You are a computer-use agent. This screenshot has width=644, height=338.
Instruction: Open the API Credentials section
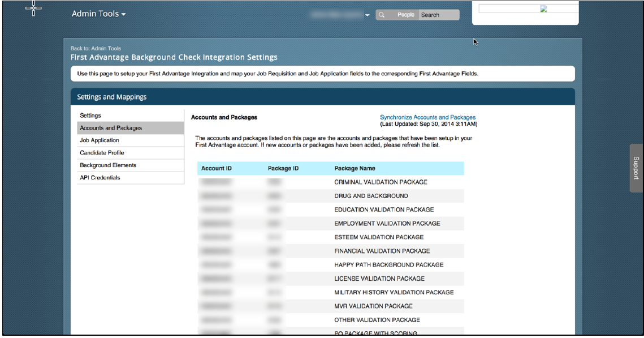pos(130,178)
